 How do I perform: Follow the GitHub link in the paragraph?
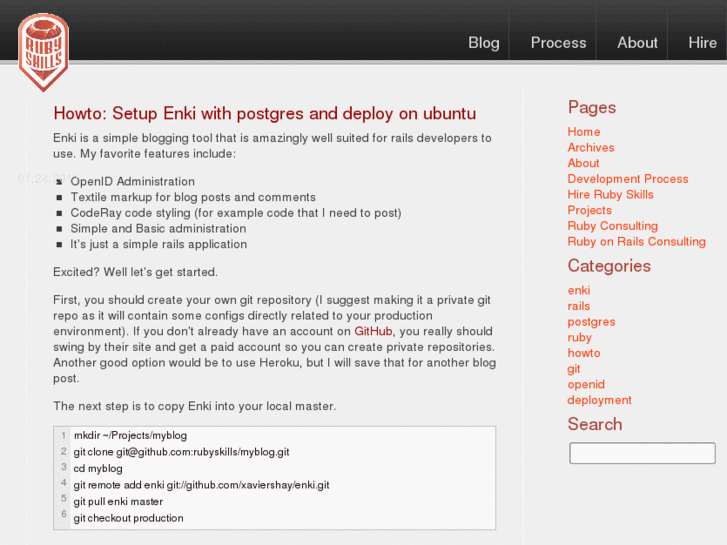(373, 331)
